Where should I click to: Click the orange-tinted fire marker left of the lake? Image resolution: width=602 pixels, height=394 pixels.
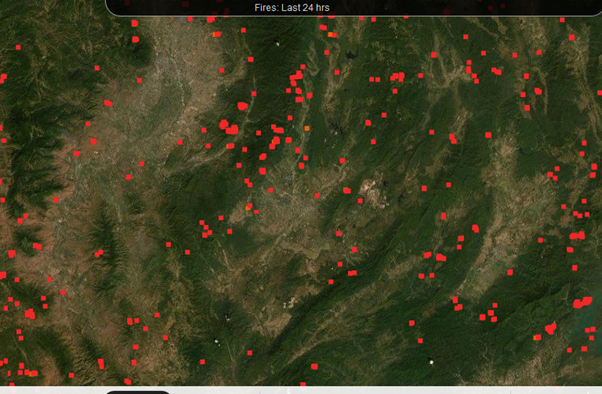(537, 338)
